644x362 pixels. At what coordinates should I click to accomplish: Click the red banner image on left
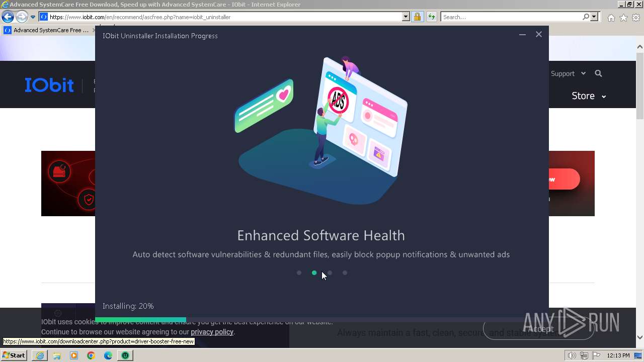68,184
